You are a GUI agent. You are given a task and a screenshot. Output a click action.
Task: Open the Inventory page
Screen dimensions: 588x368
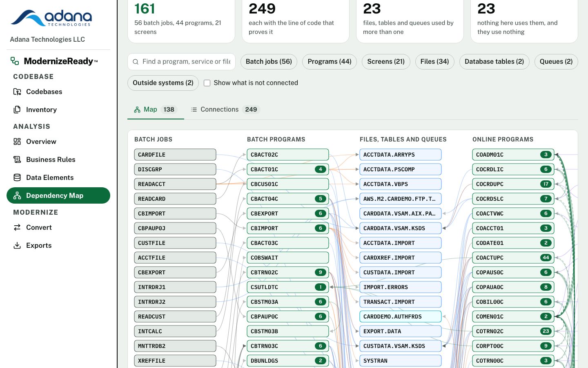click(x=58, y=110)
